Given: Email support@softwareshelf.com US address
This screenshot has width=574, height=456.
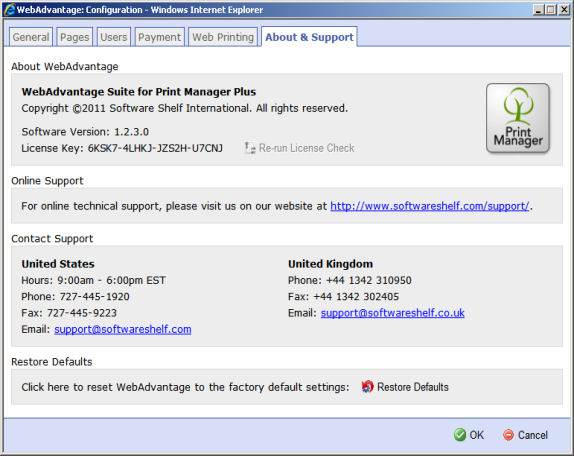Looking at the screenshot, I should 123,329.
